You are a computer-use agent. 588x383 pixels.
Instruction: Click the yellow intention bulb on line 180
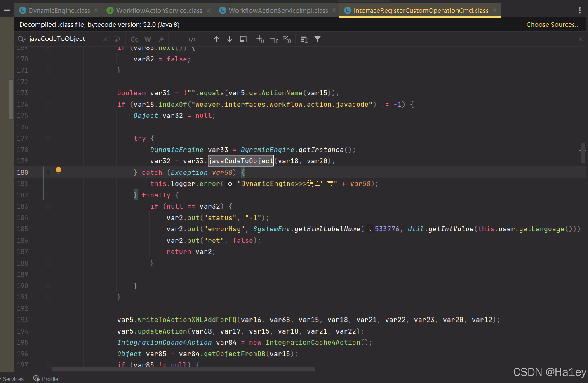59,171
